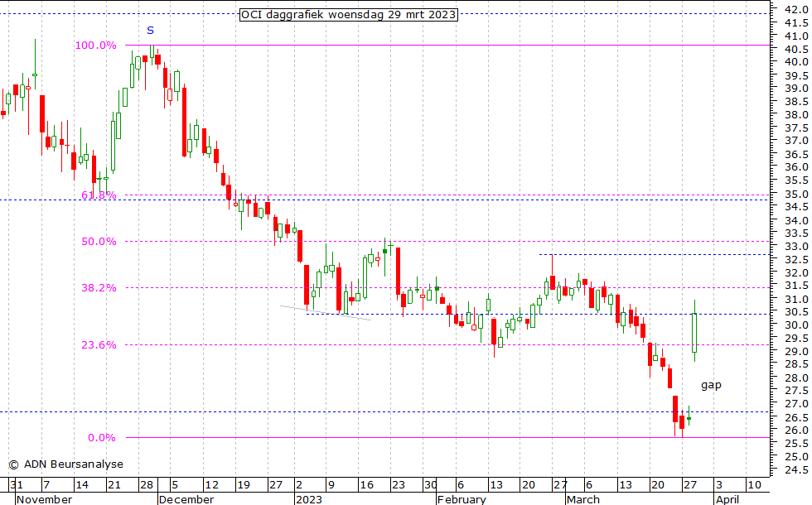Screen dimensions: 812x505
Task: Click the '19' date label in December
Action: click(244, 485)
